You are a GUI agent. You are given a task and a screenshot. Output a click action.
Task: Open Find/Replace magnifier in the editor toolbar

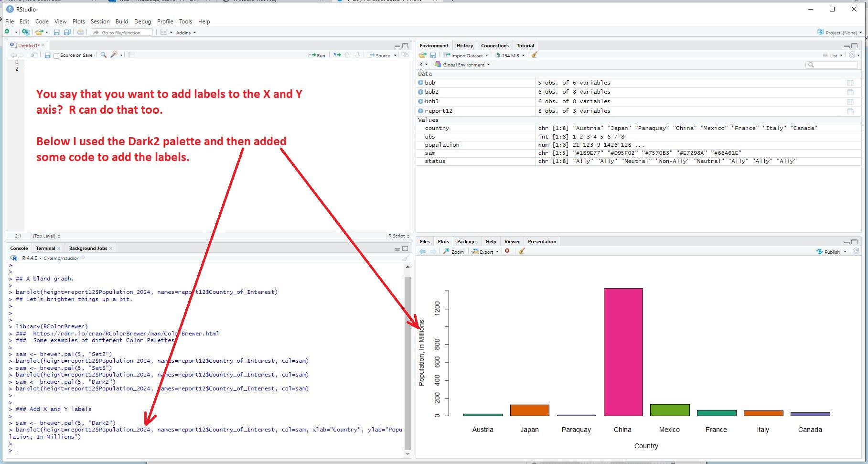103,55
